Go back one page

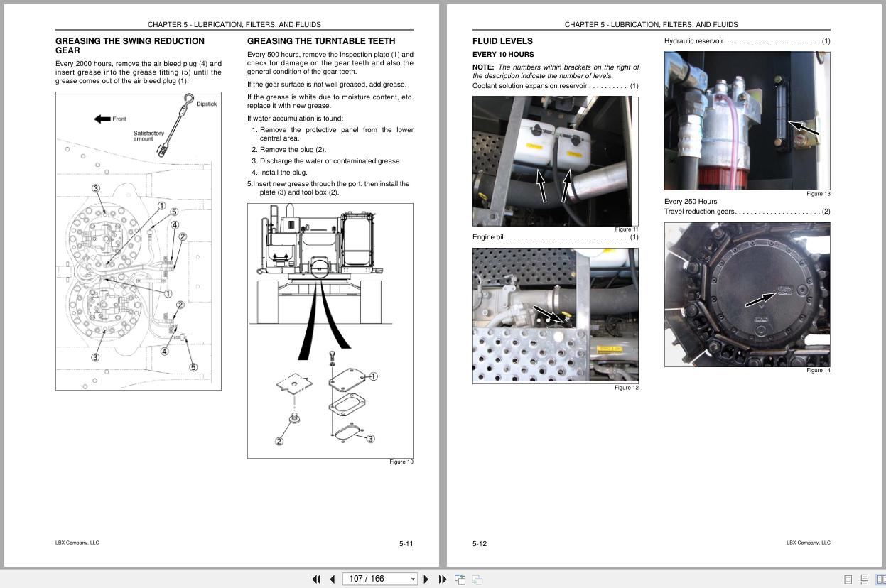tap(333, 579)
